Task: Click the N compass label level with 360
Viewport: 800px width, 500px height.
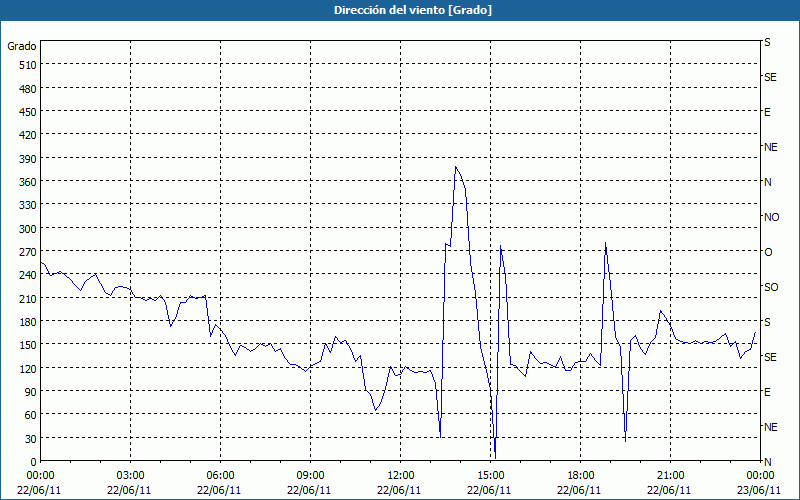Action: pos(768,182)
